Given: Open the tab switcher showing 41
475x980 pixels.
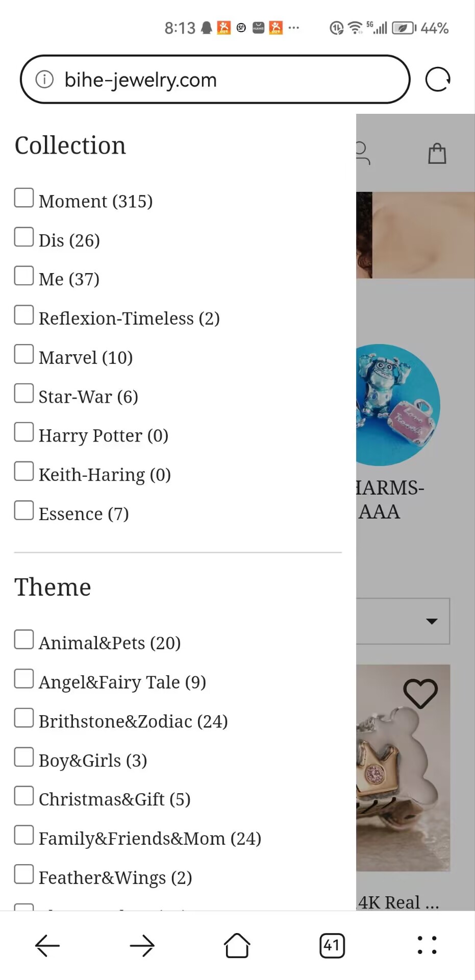Looking at the screenshot, I should [332, 946].
